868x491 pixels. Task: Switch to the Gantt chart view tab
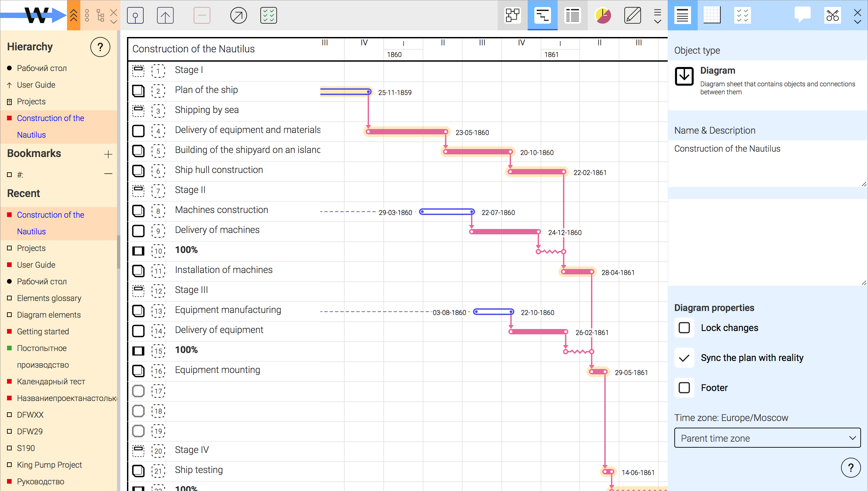coord(542,16)
